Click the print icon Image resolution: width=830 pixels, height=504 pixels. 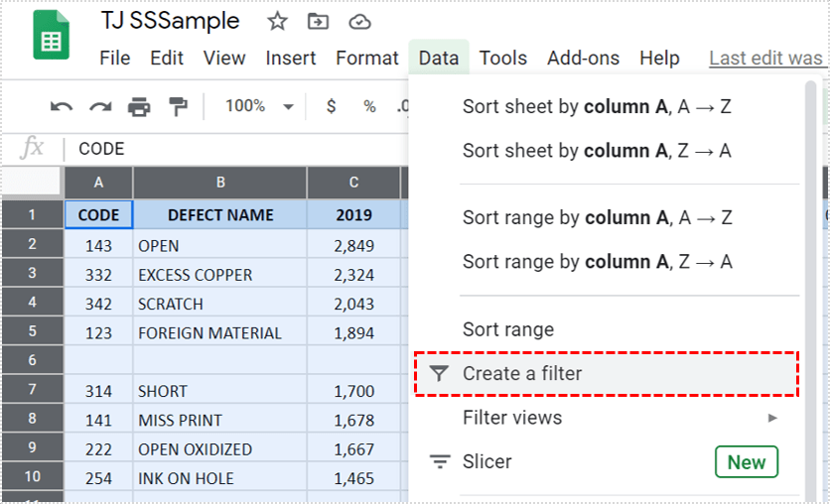coord(139,106)
